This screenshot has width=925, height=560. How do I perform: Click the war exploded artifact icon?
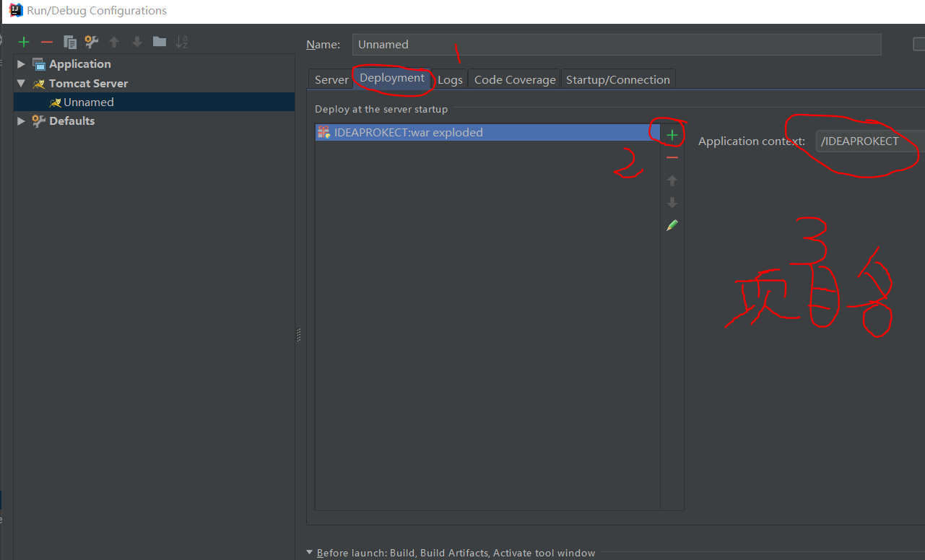323,132
